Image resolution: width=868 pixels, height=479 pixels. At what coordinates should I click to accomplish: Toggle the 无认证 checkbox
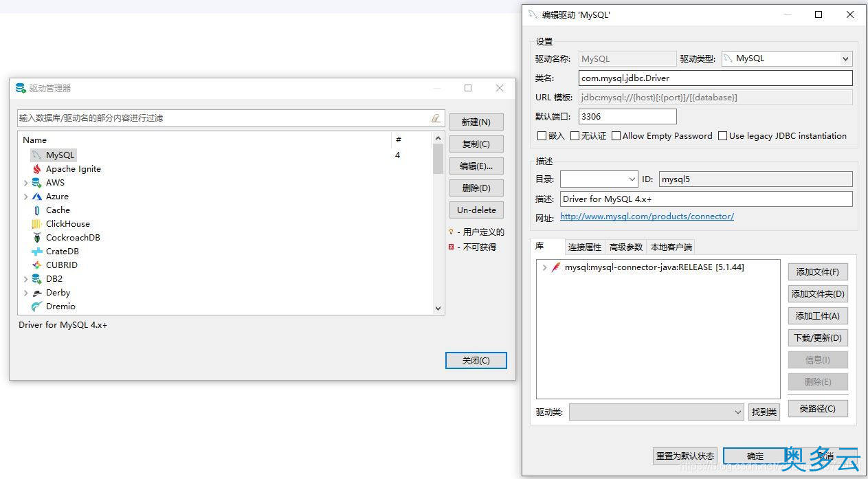tap(575, 136)
